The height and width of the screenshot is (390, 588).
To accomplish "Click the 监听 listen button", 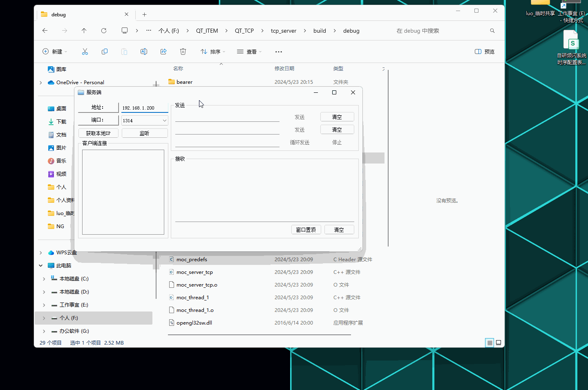I will click(145, 133).
